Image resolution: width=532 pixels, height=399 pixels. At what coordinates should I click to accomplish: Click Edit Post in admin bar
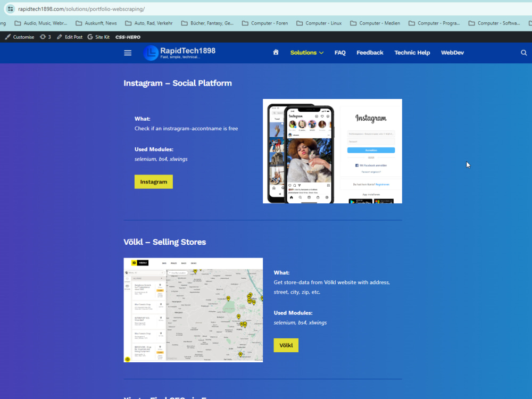click(x=70, y=37)
